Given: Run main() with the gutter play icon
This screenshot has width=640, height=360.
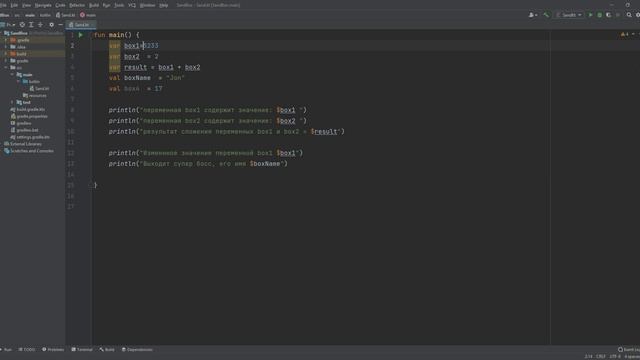Looking at the screenshot, I should point(80,35).
